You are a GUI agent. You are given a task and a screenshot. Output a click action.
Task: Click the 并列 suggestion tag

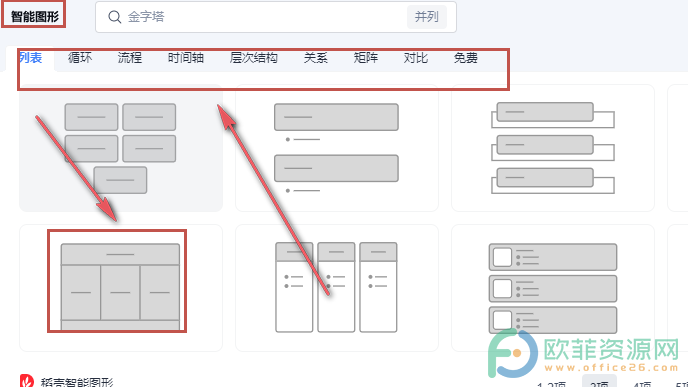point(426,17)
